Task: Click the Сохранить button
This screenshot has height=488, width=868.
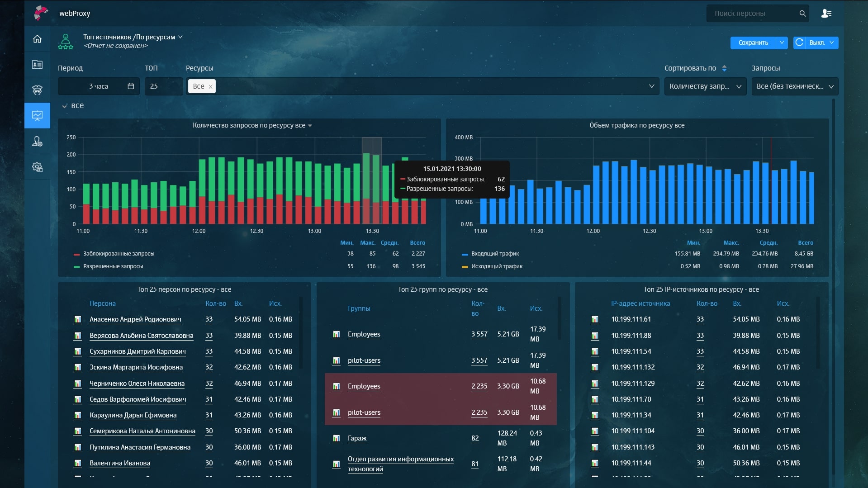Action: click(753, 43)
